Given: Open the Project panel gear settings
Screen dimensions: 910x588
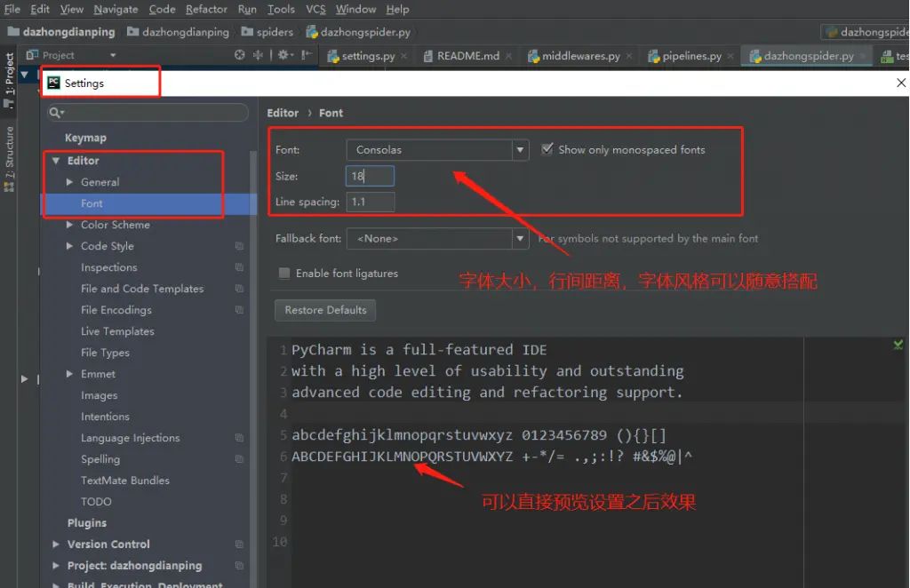Looking at the screenshot, I should pyautogui.click(x=285, y=54).
